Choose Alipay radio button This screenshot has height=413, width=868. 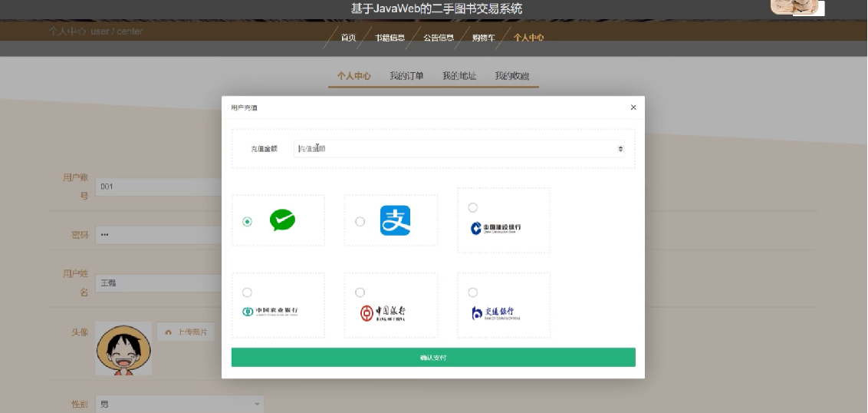[360, 222]
